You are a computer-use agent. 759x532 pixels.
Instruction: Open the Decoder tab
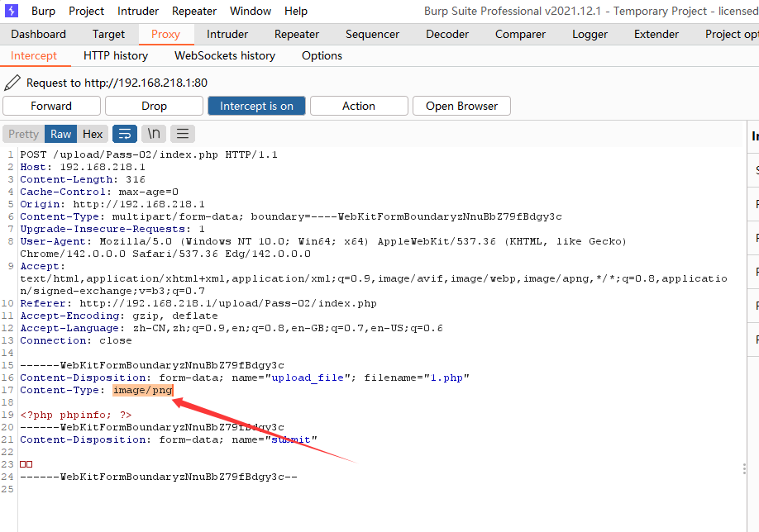coord(447,35)
